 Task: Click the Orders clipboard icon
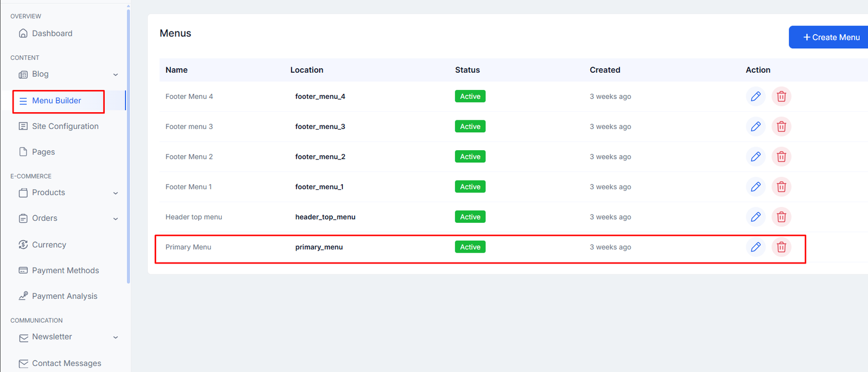[23, 218]
